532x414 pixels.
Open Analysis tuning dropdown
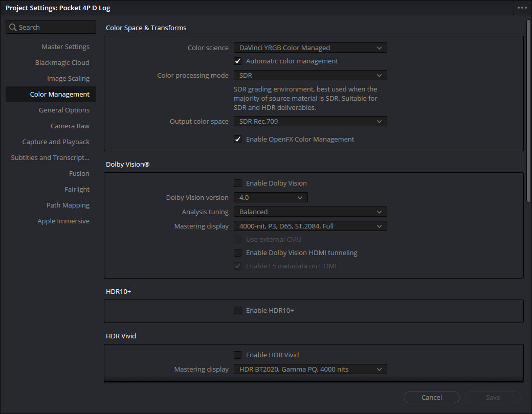tap(310, 212)
